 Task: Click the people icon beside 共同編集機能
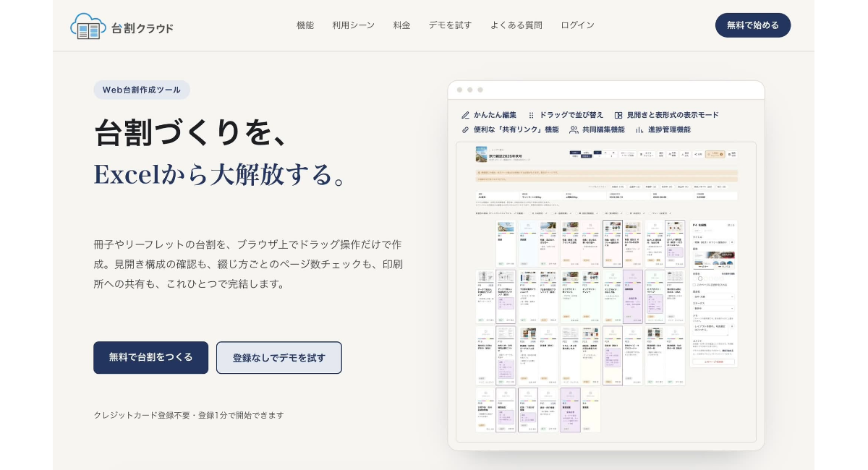(x=574, y=129)
